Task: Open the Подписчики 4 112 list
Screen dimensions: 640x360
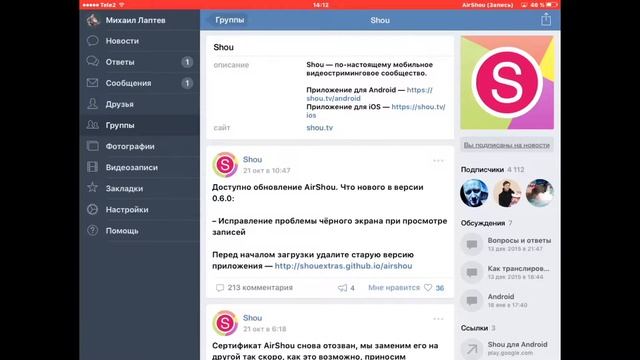Action: (x=492, y=169)
